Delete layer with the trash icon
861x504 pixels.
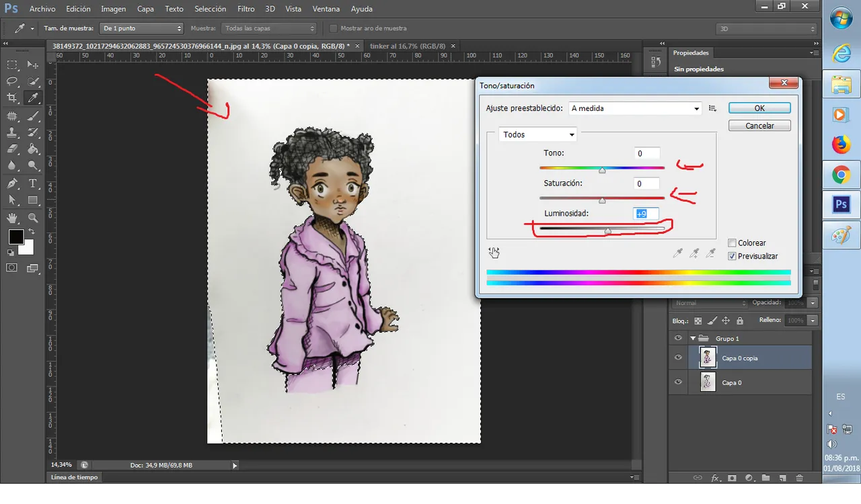coord(799,478)
